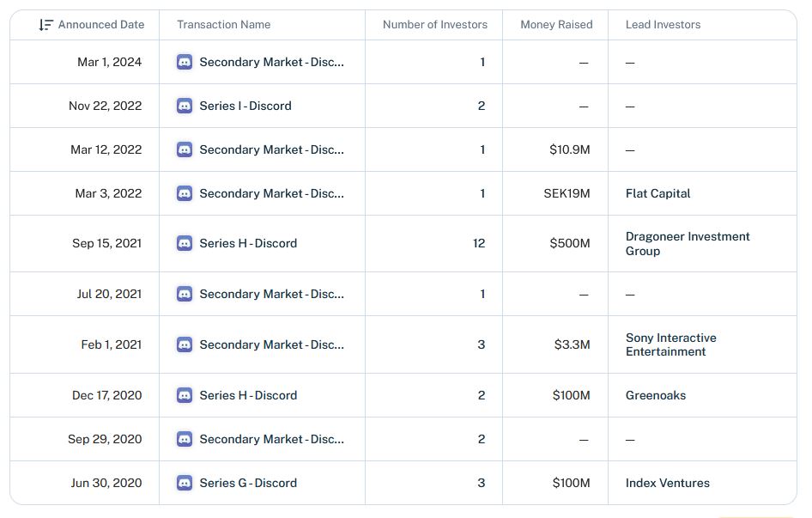This screenshot has height=518, width=812.
Task: Open Sony Interactive Entertainment link
Action: pos(670,344)
